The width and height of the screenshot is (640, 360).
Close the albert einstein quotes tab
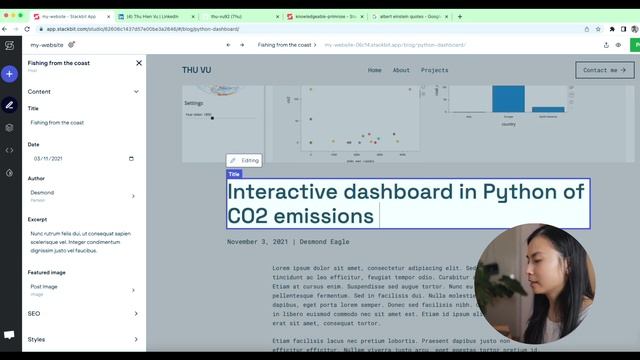447,17
